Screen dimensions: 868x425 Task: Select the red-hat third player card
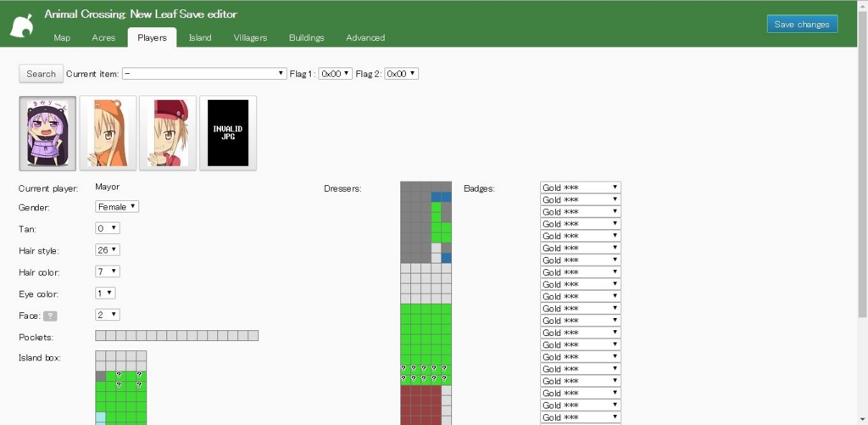168,133
